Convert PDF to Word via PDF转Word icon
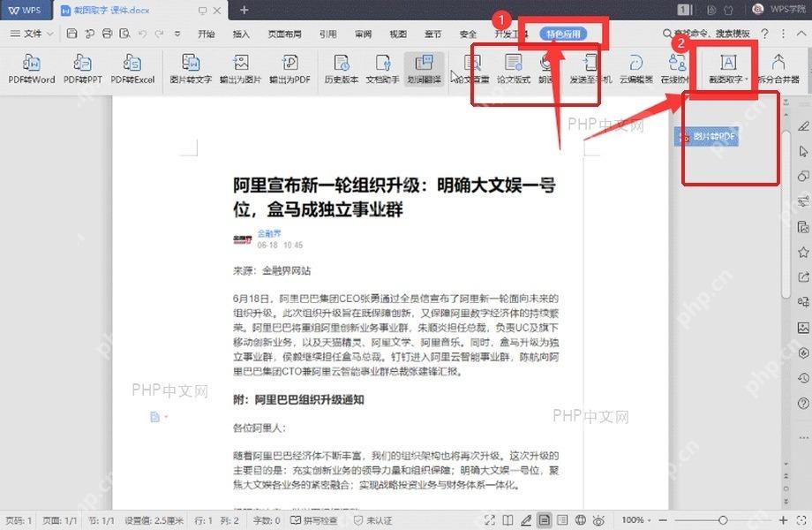This screenshot has width=812, height=530. point(32,69)
